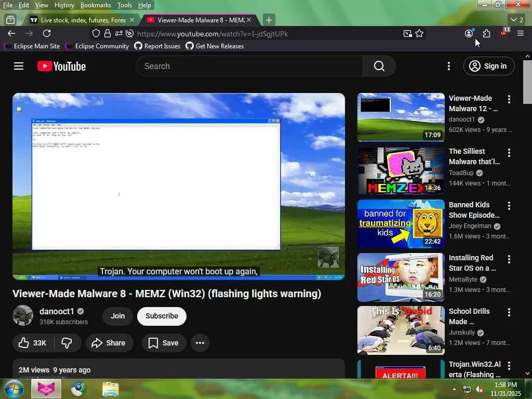The height and width of the screenshot is (399, 532).
Task: Open the Installing Red Star OS thumbnail
Action: pyautogui.click(x=401, y=277)
